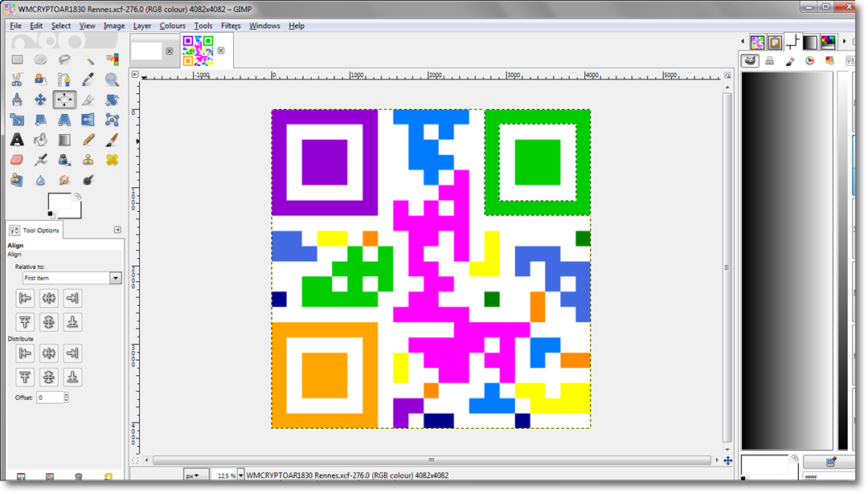Click the gradient preview in right dock

pyautogui.click(x=787, y=260)
